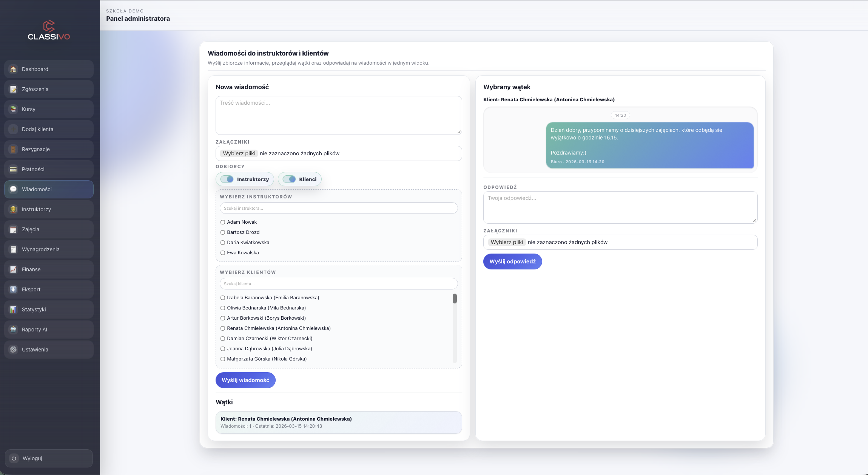
Task: Click the Wyloguj power icon
Action: (x=14, y=458)
